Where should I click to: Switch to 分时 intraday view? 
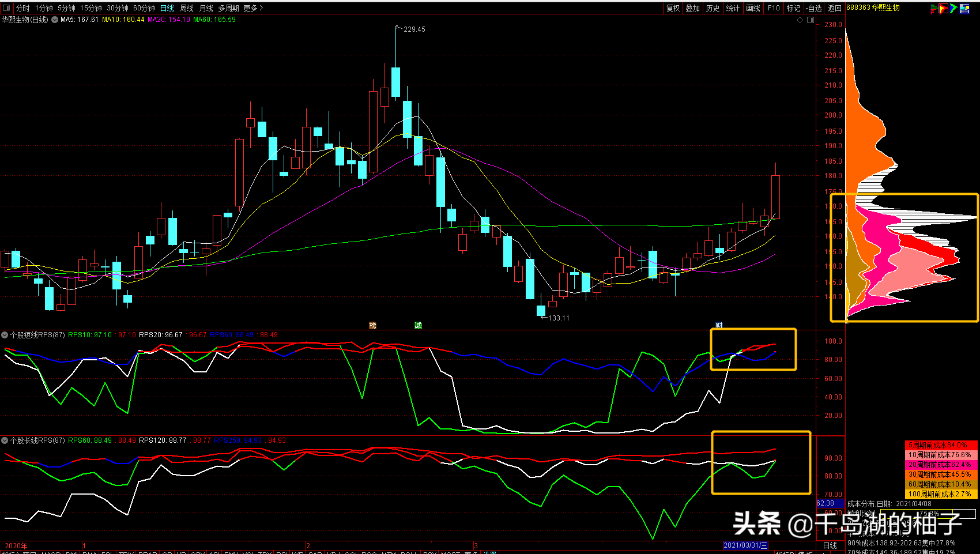tap(22, 8)
